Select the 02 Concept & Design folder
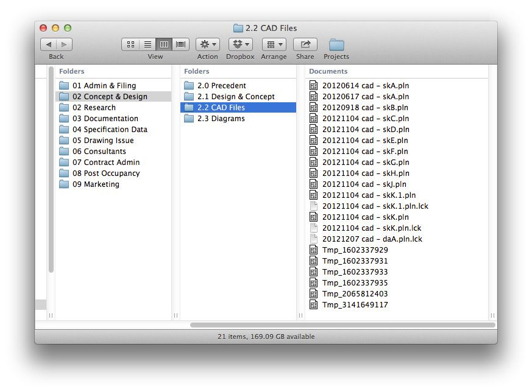Screen dimensions: 532x392 coord(113,97)
